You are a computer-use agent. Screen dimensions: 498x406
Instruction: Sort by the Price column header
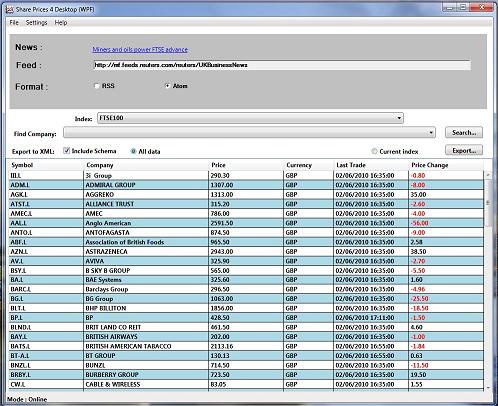[246, 165]
